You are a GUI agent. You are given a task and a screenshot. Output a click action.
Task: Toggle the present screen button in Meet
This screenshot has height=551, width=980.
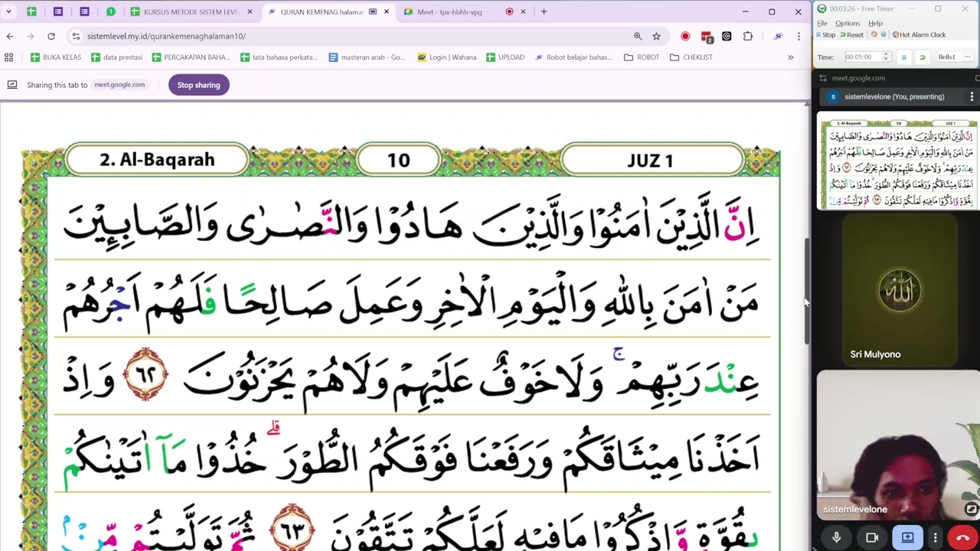tap(908, 538)
